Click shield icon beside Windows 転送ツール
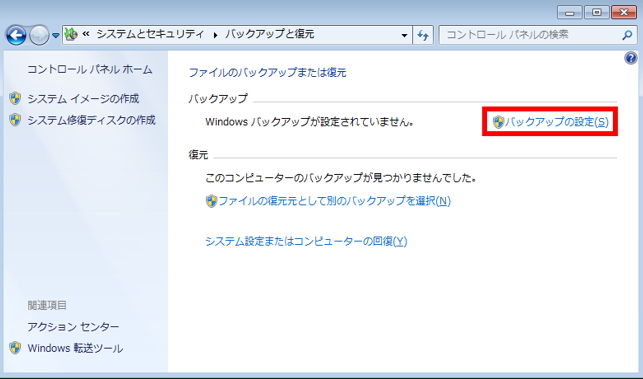This screenshot has width=643, height=379. [15, 348]
